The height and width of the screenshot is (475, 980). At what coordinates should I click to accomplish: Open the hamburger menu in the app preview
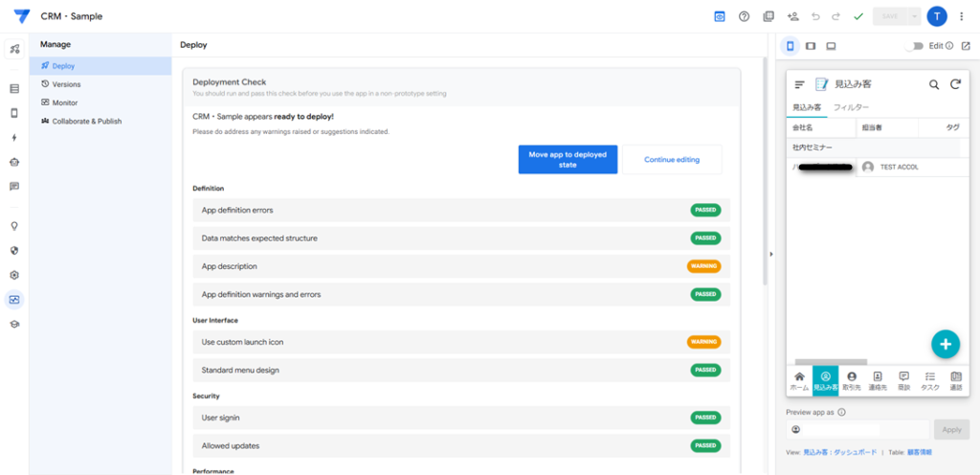coord(800,84)
